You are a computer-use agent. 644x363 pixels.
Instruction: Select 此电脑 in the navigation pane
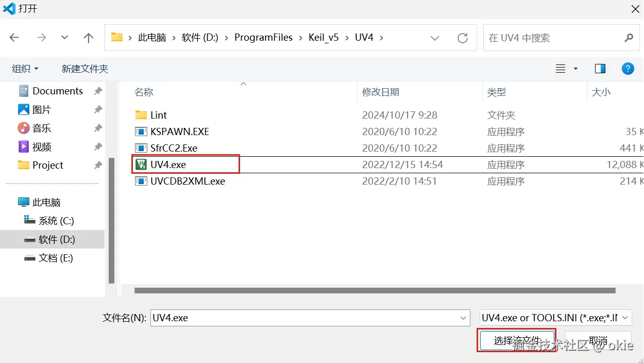[39, 202]
